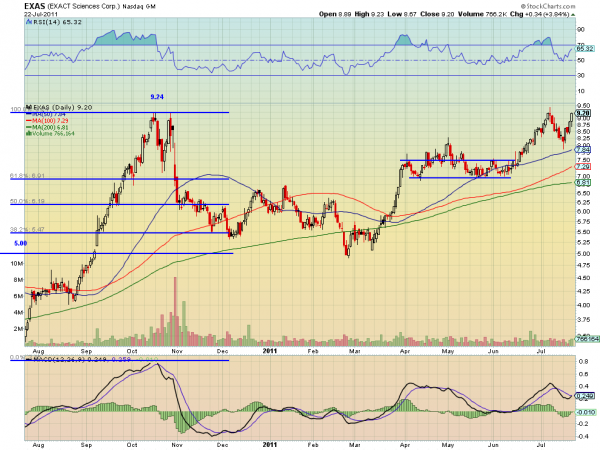Viewport: 600px width, 450px height.
Task: Click the 9.50 price axis label
Action: point(583,106)
